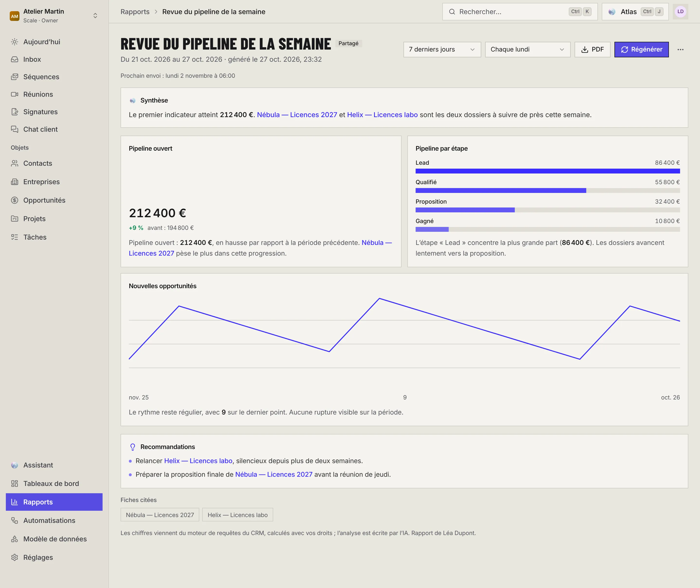Click the Inbox tray icon
The image size is (700, 588).
[14, 59]
